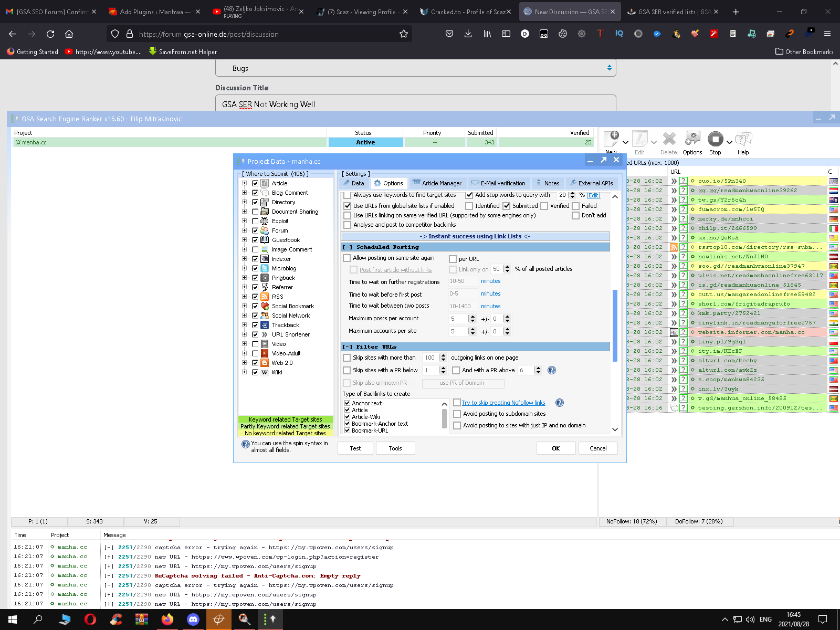This screenshot has width=840, height=630.
Task: Click the Social Network engine icon
Action: pos(265,316)
